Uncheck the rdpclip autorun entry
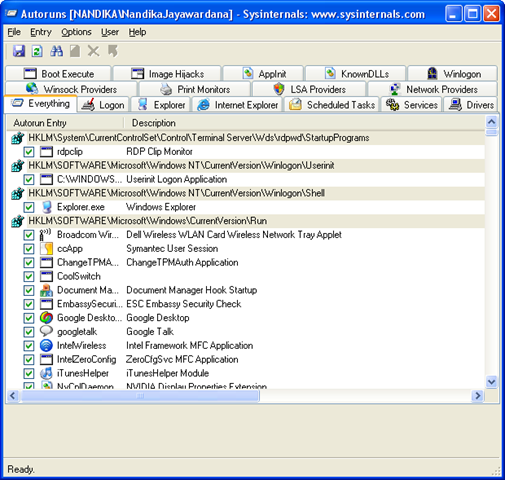The image size is (505, 480). pyautogui.click(x=29, y=152)
